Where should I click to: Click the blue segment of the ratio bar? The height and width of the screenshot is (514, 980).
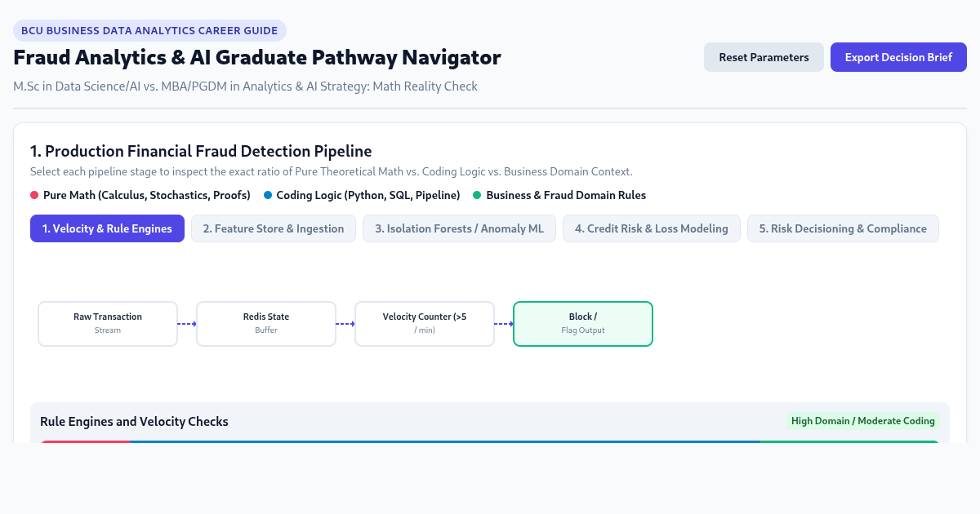445,442
